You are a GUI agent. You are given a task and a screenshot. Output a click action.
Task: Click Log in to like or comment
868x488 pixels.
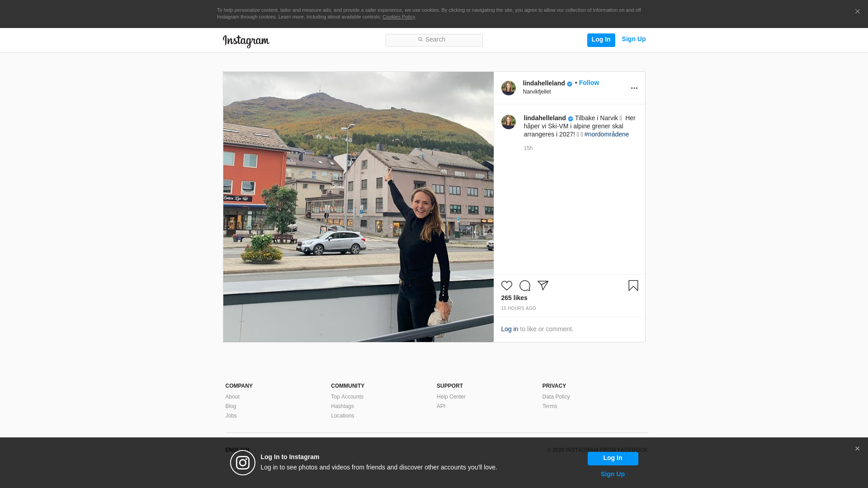[x=509, y=329]
